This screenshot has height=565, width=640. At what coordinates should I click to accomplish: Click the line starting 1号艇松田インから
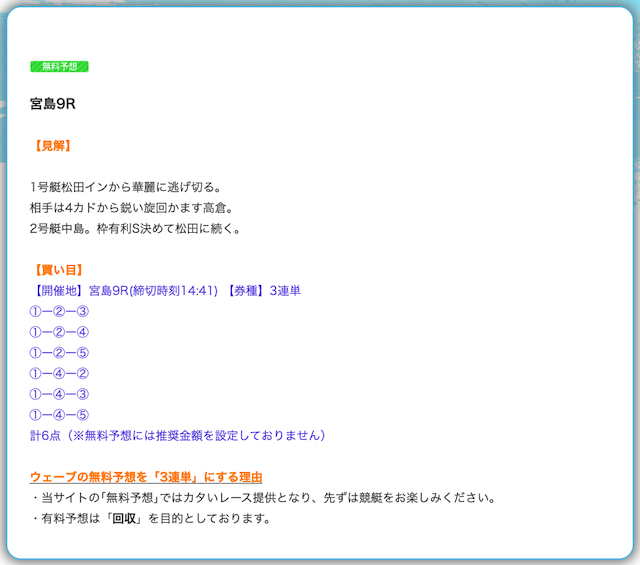(x=126, y=187)
